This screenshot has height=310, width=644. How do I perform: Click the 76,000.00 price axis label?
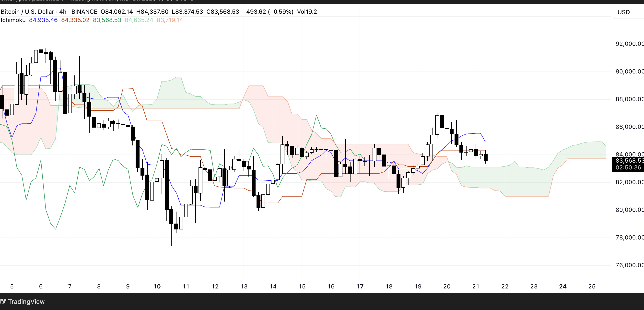630,265
